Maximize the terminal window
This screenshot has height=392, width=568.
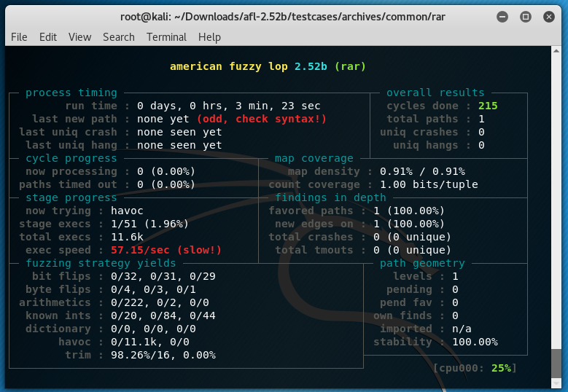point(526,17)
